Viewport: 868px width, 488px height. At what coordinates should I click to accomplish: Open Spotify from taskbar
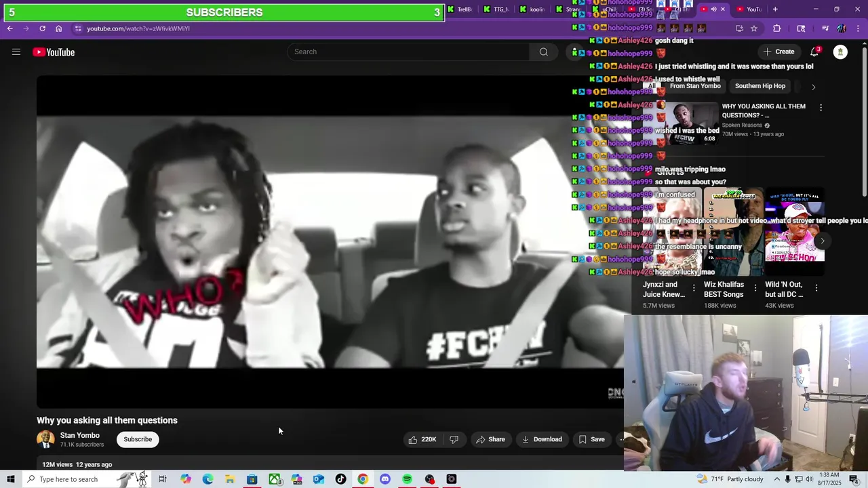click(x=407, y=479)
